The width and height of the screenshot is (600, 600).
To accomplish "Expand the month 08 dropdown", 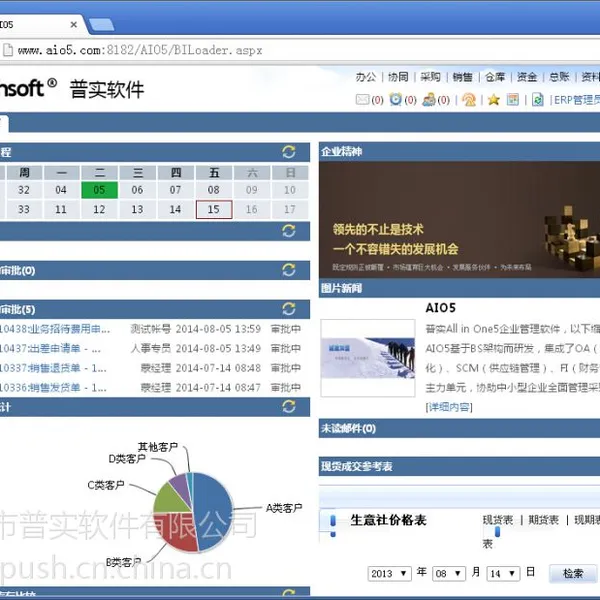I will pos(448,574).
